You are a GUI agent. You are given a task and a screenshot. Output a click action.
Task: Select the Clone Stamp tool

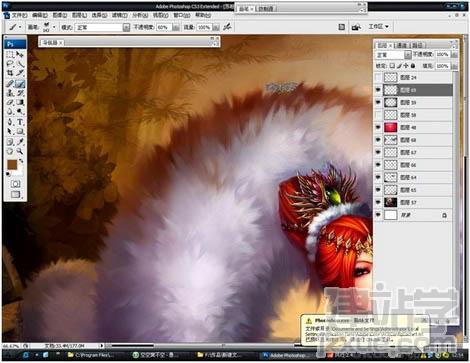(10, 93)
